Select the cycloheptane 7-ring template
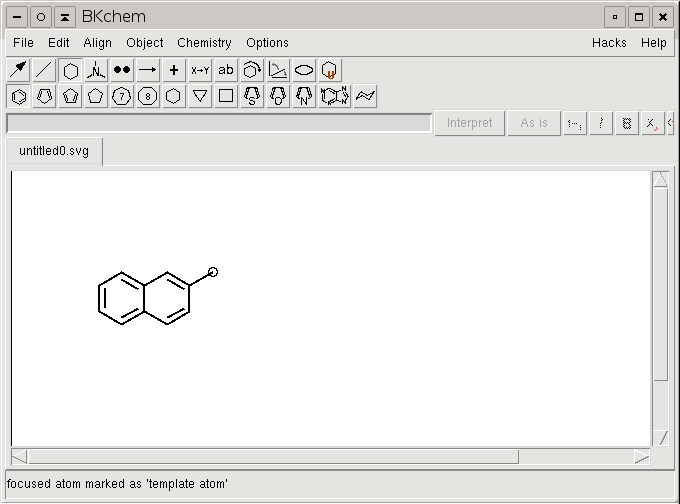This screenshot has width=680, height=504. click(122, 96)
